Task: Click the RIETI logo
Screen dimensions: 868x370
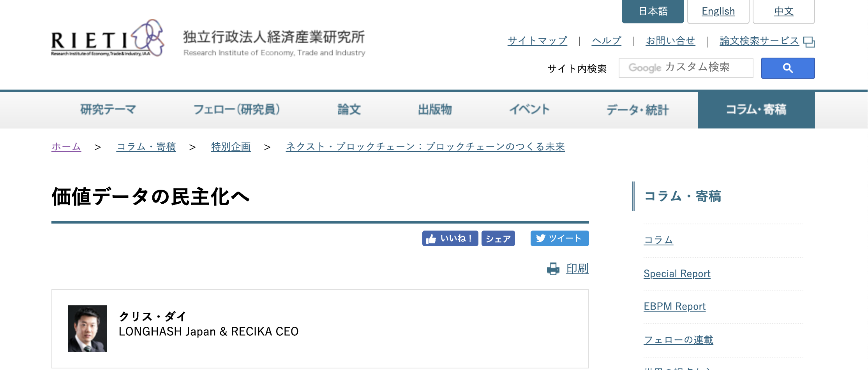Action: click(108, 39)
